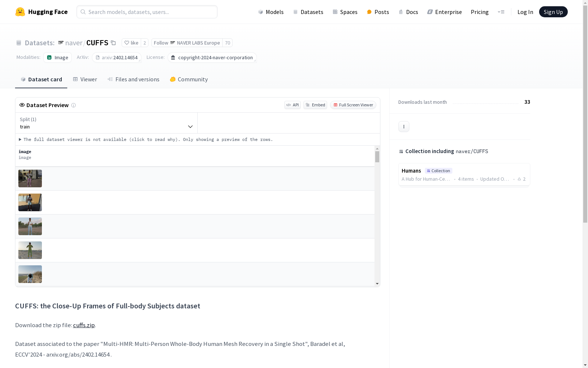This screenshot has width=588, height=368.
Task: Focus the search models, datasets, users field
Action: (147, 12)
